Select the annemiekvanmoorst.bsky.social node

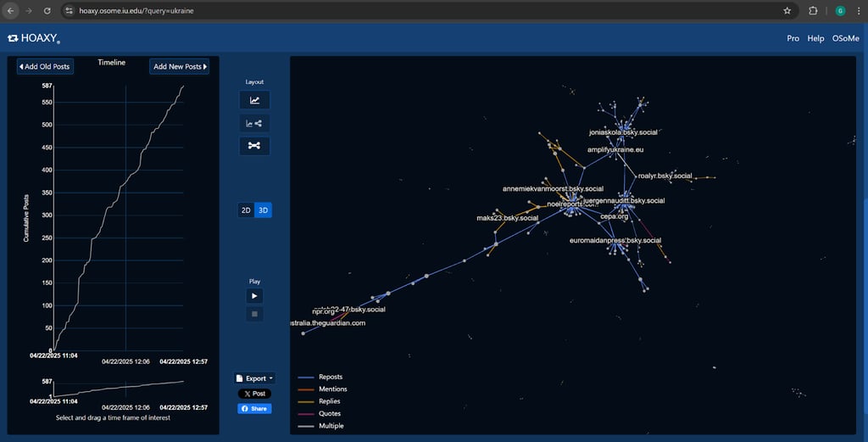click(x=553, y=189)
